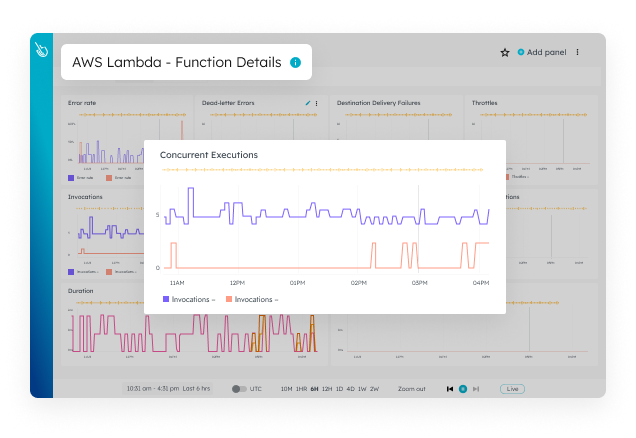This screenshot has height=438, width=636.
Task: Toggle the UTC time switch
Action: pyautogui.click(x=239, y=389)
